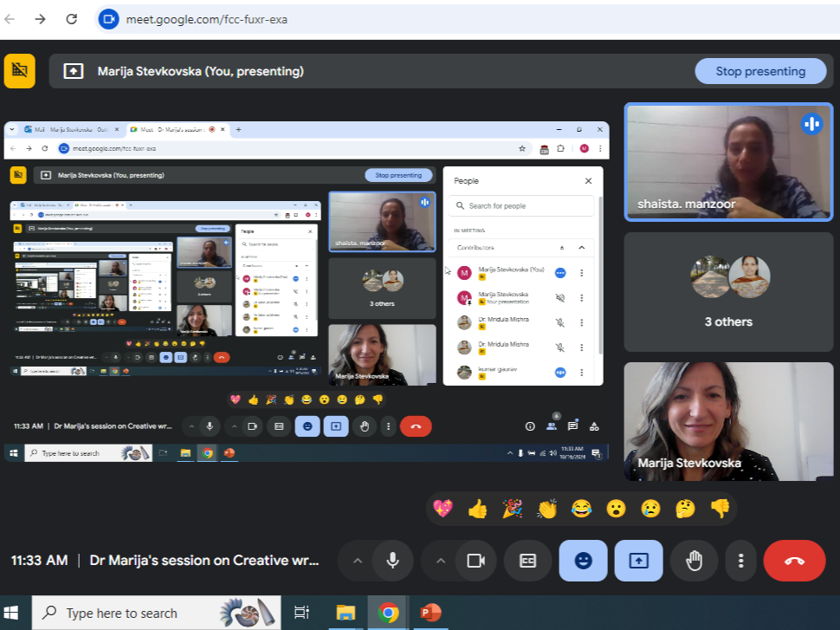Click the browser forward arrow
This screenshot has width=840, height=630.
click(x=40, y=19)
